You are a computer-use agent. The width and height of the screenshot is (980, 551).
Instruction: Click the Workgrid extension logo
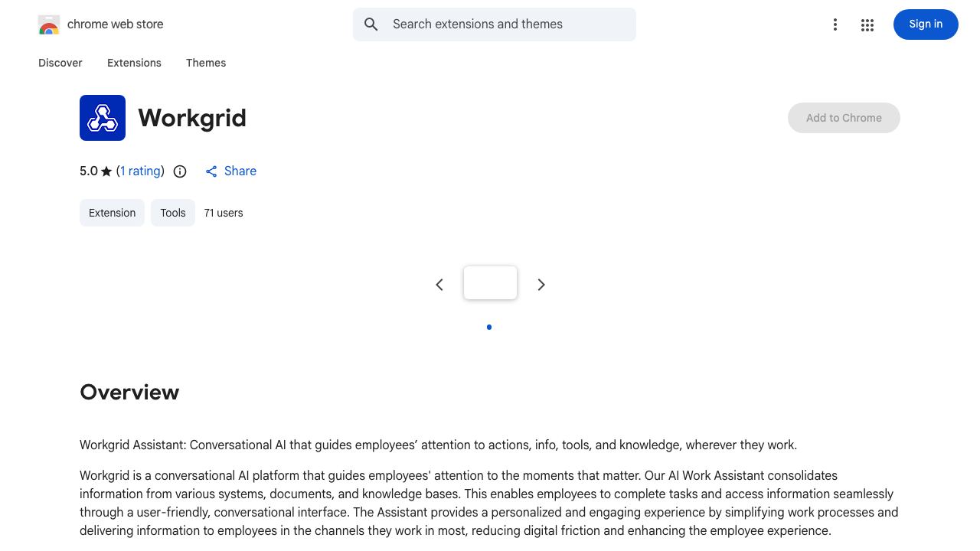tap(103, 118)
